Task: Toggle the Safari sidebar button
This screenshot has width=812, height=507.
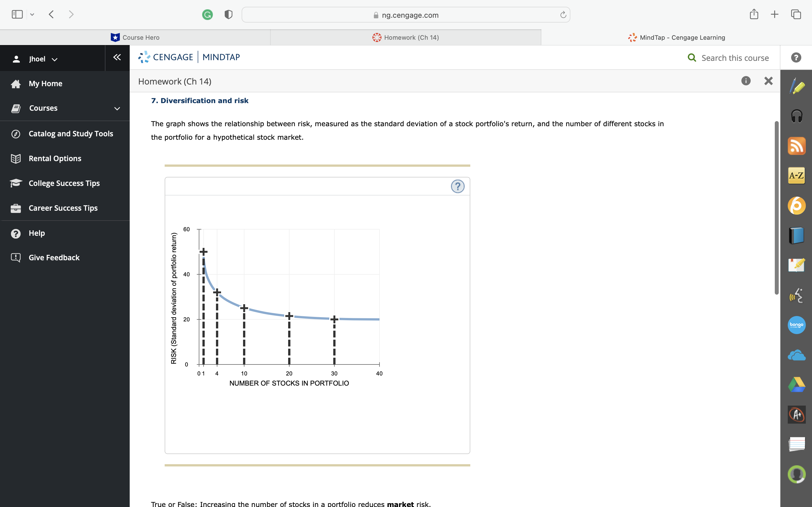Action: click(17, 14)
